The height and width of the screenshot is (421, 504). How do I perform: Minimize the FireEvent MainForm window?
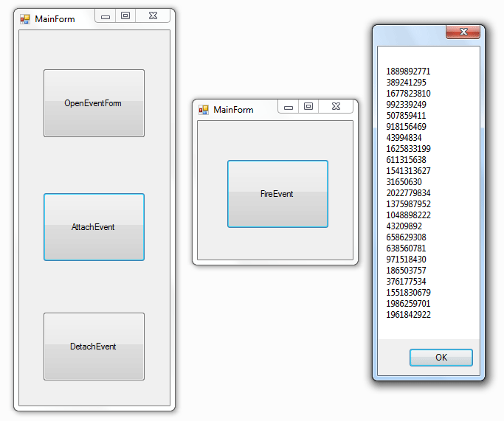289,107
